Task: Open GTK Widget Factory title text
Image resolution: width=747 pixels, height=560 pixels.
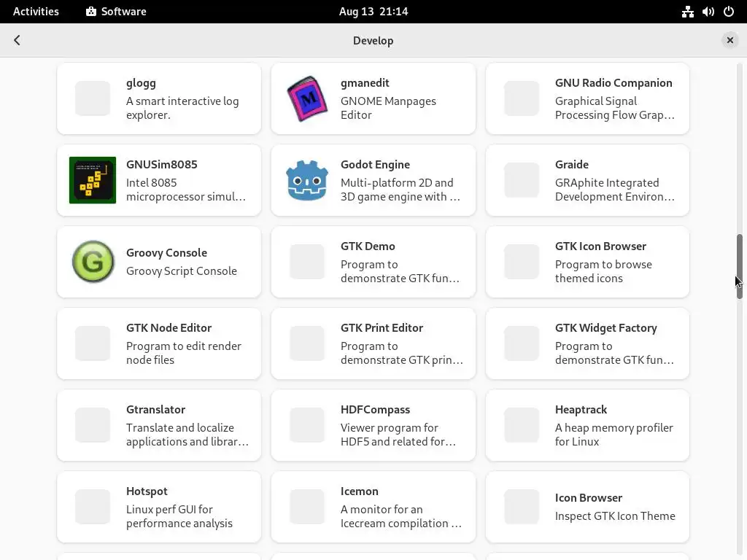Action: 605,328
